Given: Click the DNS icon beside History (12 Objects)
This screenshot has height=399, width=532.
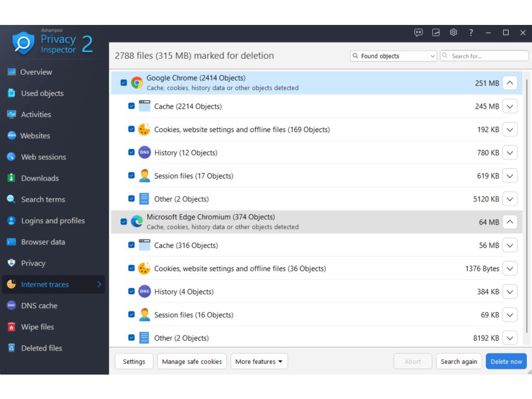Looking at the screenshot, I should [144, 152].
